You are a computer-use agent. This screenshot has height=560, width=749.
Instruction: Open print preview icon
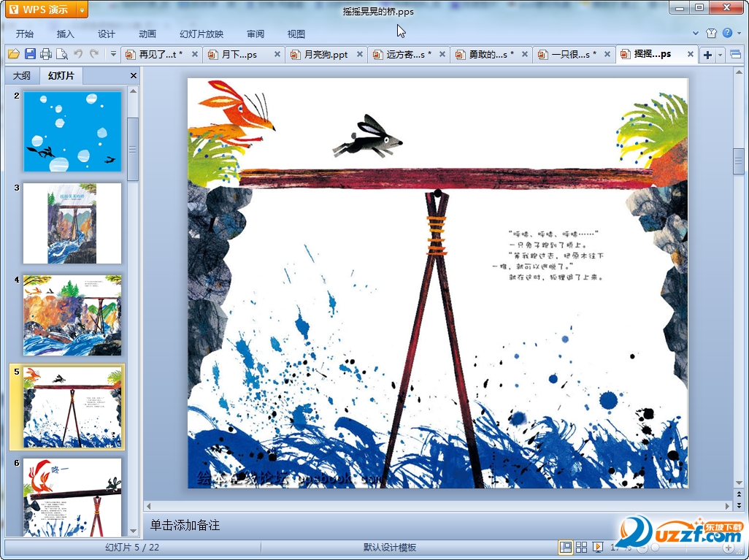61,54
